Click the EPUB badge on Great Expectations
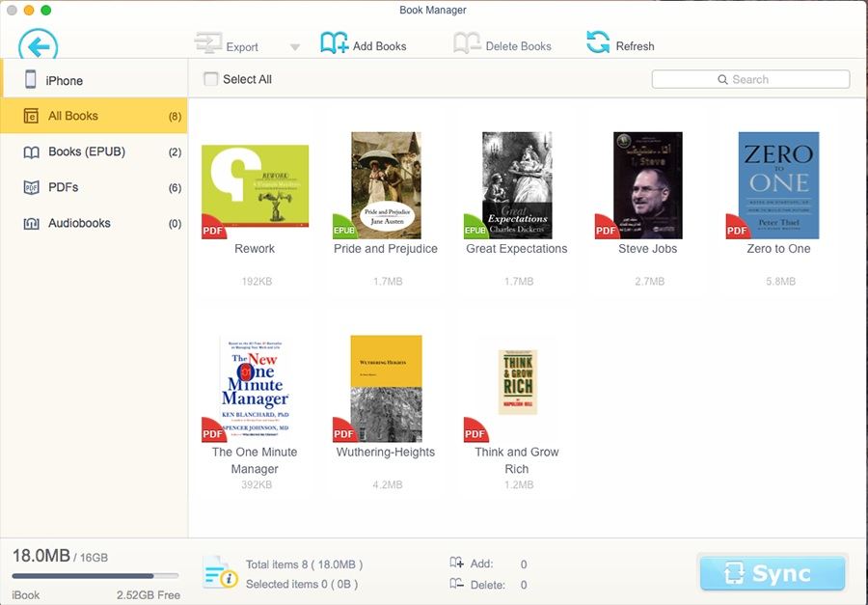The image size is (868, 605). [x=475, y=228]
